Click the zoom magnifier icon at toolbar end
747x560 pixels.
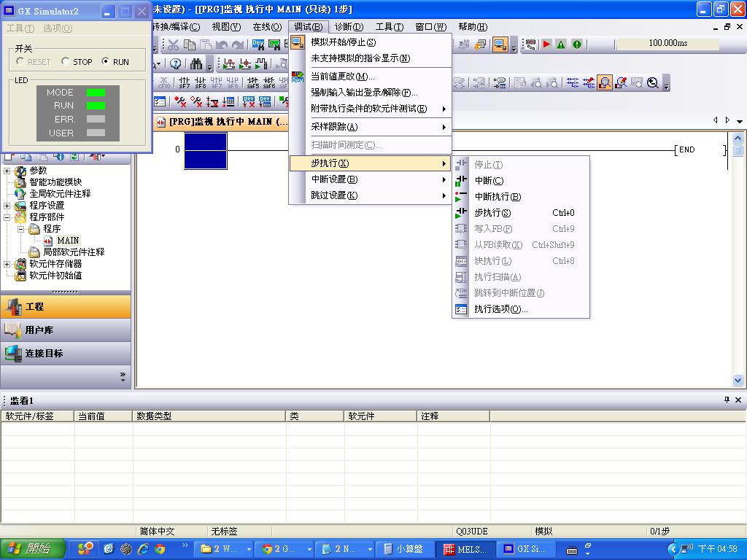(653, 83)
